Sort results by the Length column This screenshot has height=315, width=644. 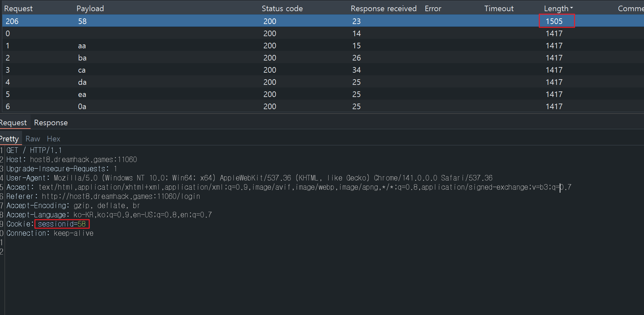click(556, 9)
